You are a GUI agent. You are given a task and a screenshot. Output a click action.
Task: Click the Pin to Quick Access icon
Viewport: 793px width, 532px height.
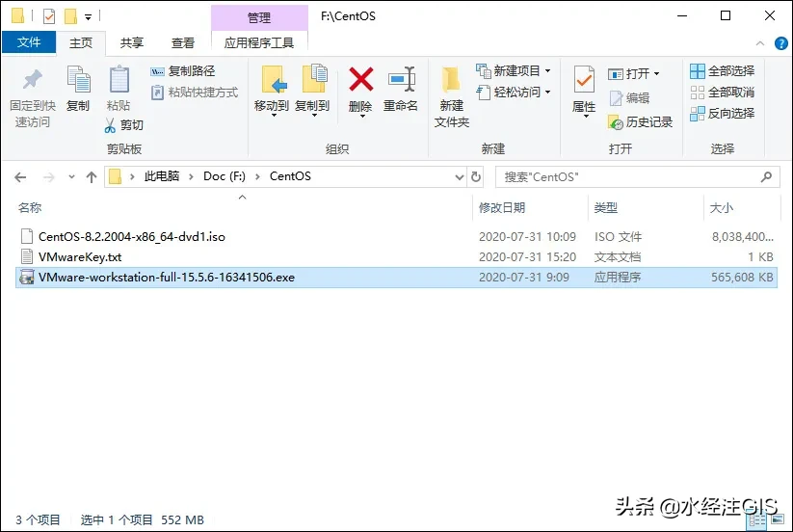point(33,80)
